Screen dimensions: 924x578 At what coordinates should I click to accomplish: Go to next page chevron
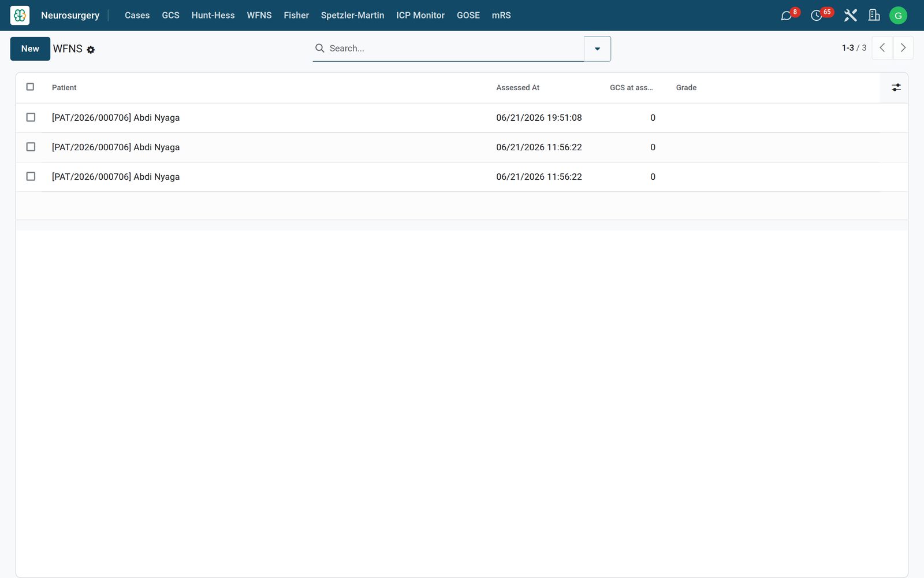point(903,48)
